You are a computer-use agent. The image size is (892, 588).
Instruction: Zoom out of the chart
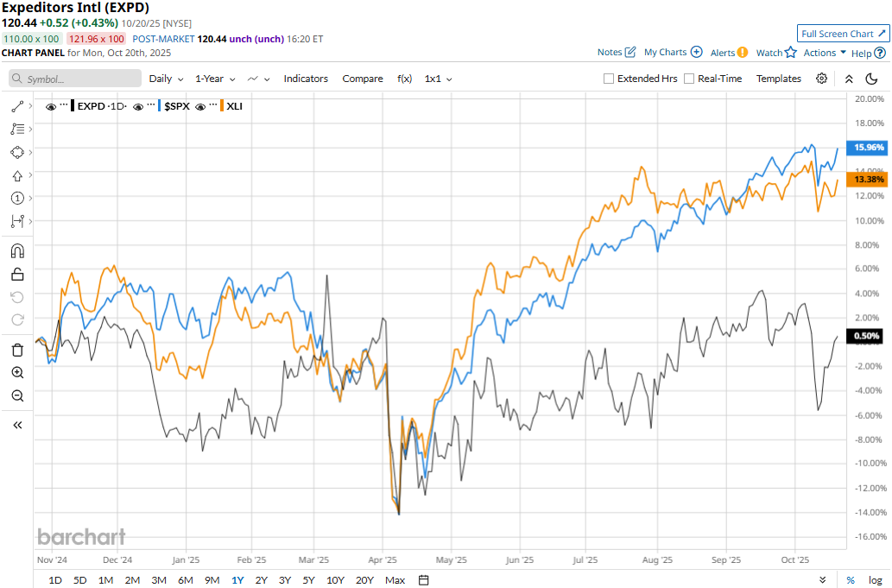17,395
